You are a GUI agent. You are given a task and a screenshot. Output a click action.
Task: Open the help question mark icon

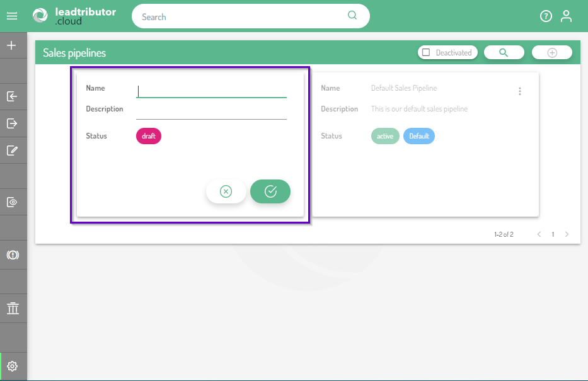(546, 16)
